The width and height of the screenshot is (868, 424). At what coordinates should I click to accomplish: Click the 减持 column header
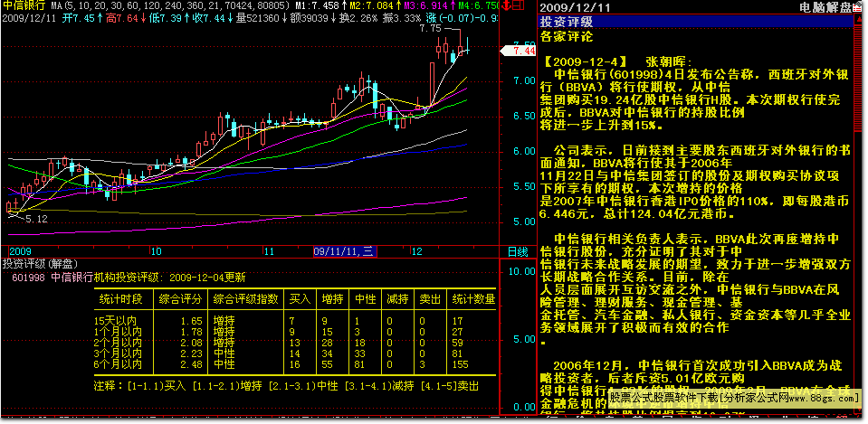click(x=398, y=299)
